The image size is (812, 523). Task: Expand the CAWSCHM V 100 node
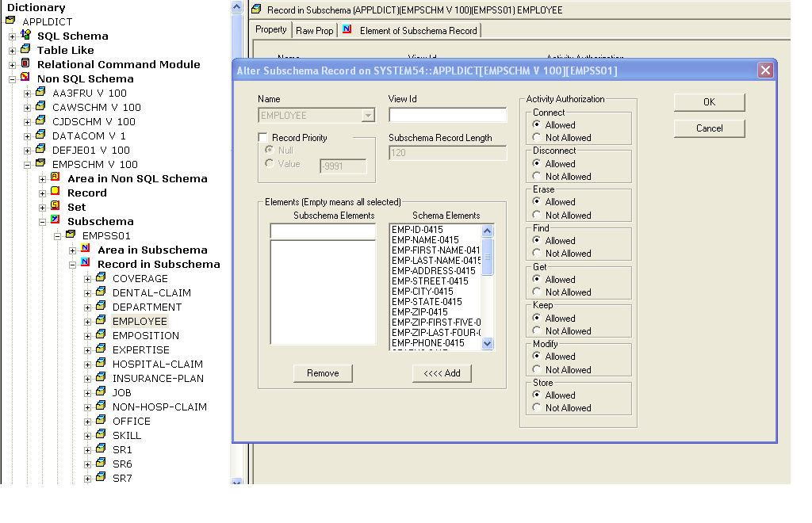pos(28,107)
